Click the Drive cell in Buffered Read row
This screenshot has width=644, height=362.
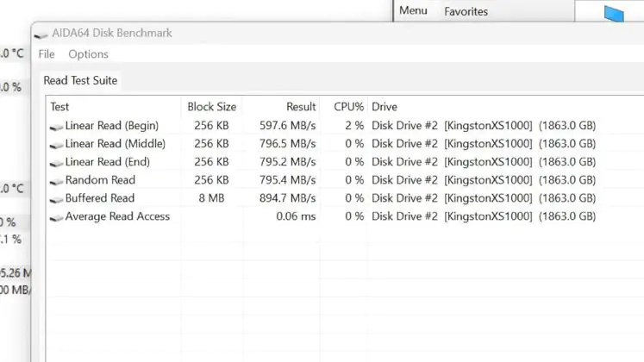[484, 198]
